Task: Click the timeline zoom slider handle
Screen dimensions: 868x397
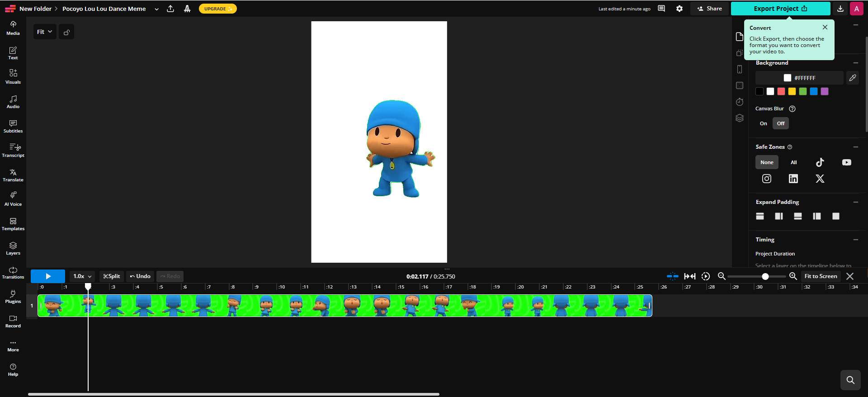Action: click(x=765, y=276)
